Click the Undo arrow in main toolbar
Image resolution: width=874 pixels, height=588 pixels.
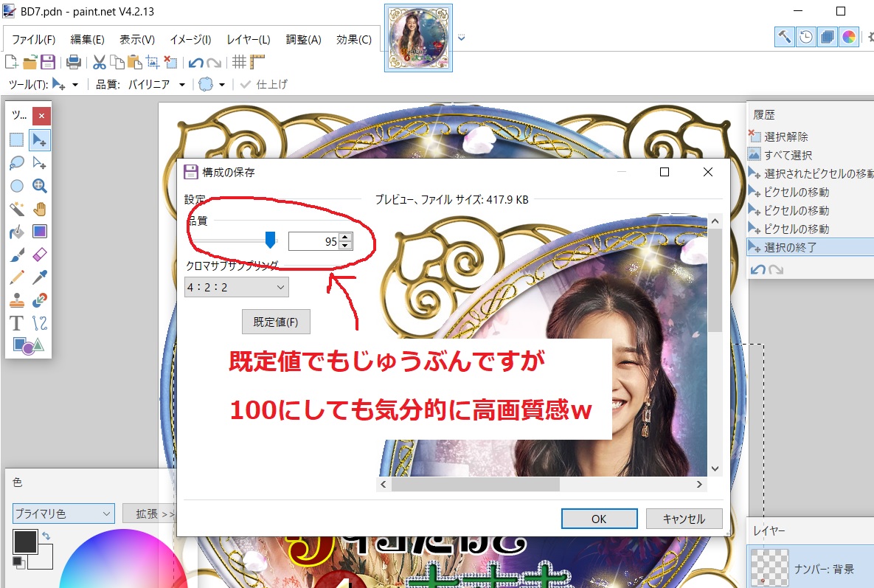195,63
